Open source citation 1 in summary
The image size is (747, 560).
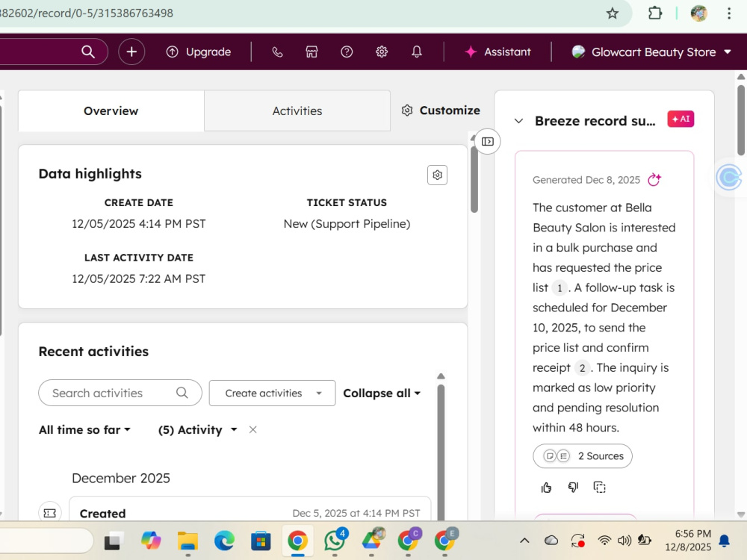pos(560,288)
